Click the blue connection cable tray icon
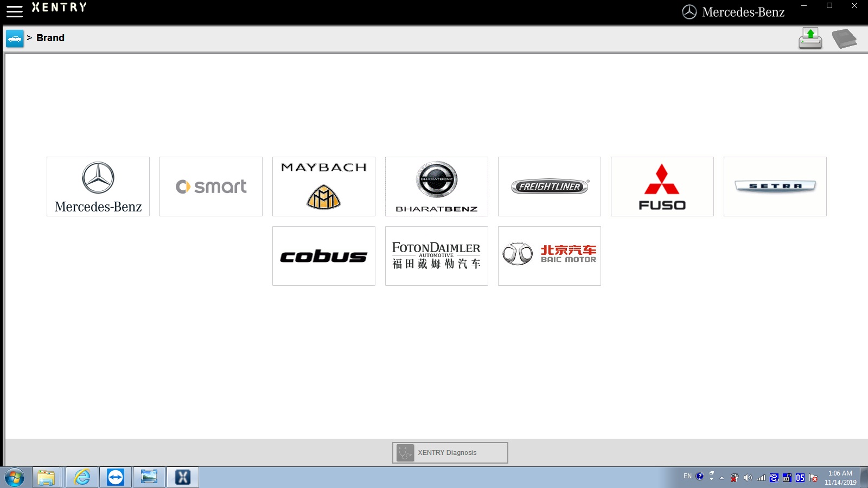Viewport: 868px width, 488px height. click(774, 478)
